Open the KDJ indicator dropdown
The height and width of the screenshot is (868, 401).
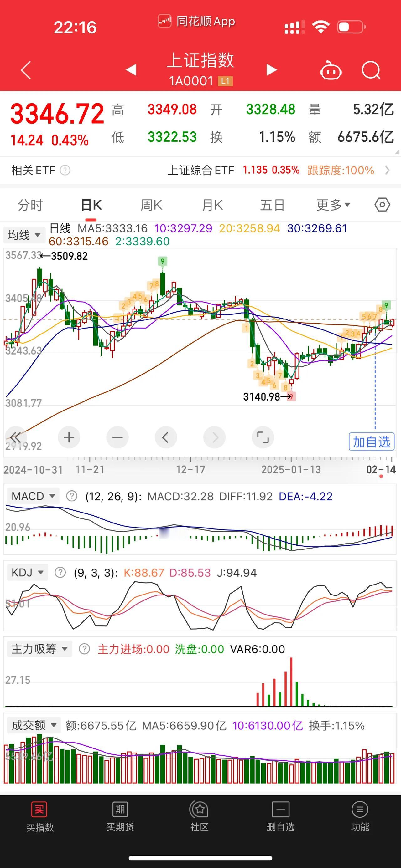27,573
